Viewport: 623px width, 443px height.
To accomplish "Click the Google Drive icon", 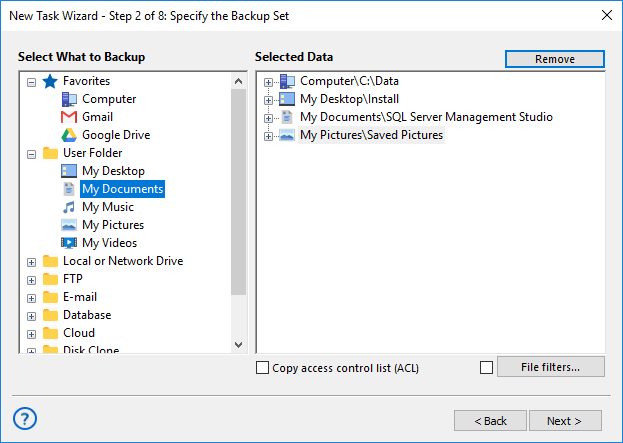I will point(69,135).
